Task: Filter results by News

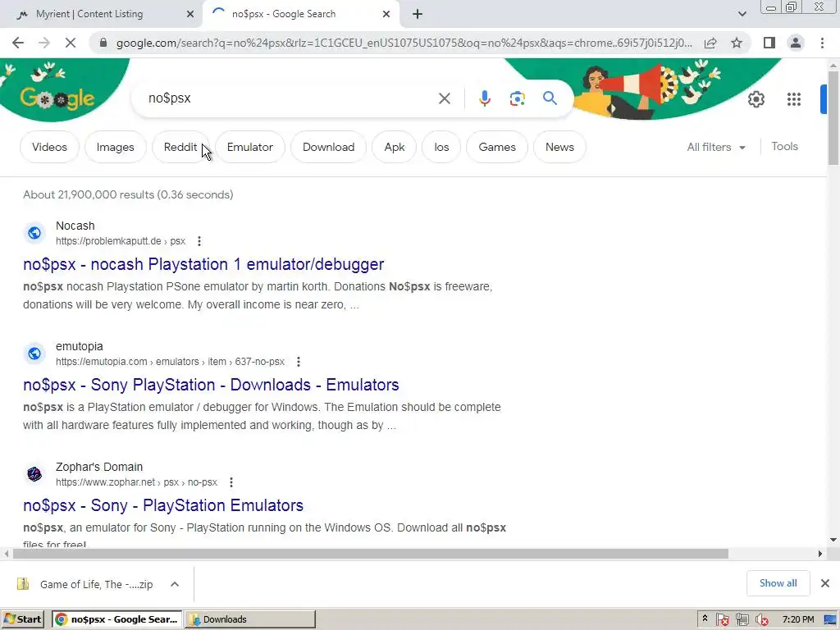Action: click(559, 147)
